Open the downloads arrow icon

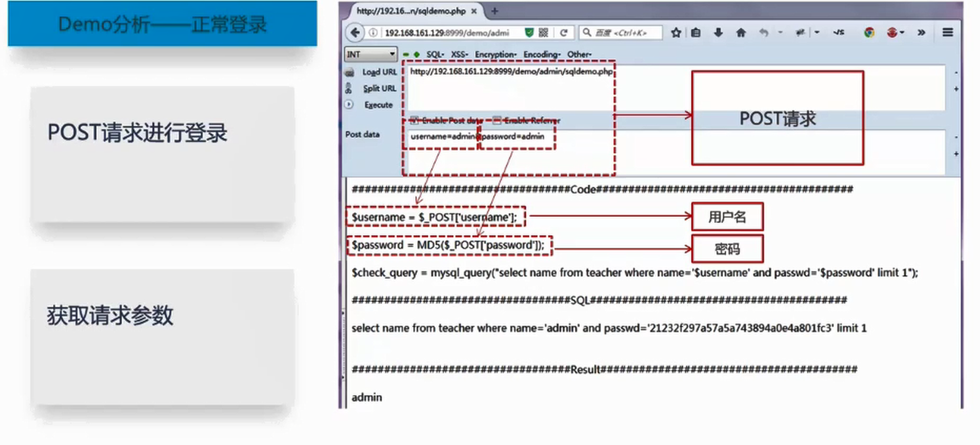pos(718,33)
